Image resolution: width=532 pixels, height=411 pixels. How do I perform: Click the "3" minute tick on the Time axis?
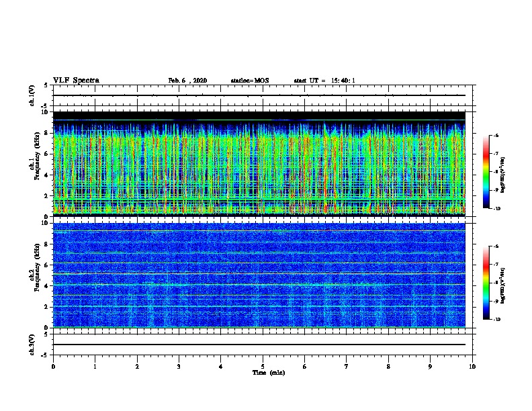pyautogui.click(x=179, y=367)
